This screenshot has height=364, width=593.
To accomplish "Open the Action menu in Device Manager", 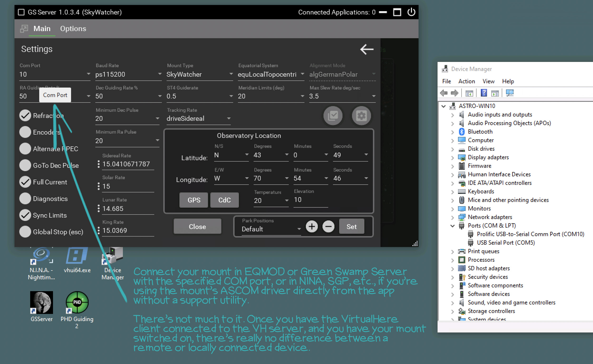I will [x=467, y=81].
